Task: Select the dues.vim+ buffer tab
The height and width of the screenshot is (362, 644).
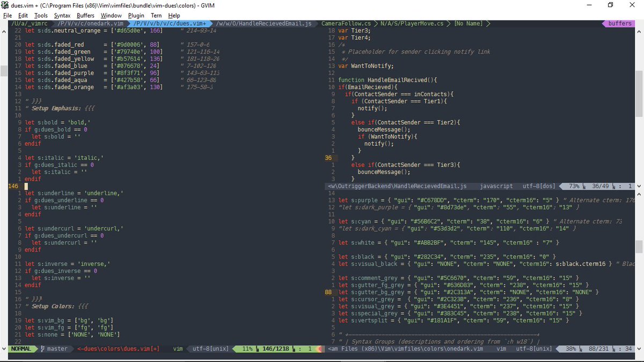Action: [169, 24]
